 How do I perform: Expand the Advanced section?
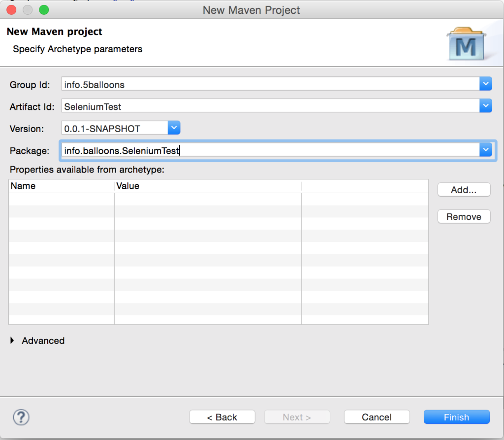tap(13, 340)
